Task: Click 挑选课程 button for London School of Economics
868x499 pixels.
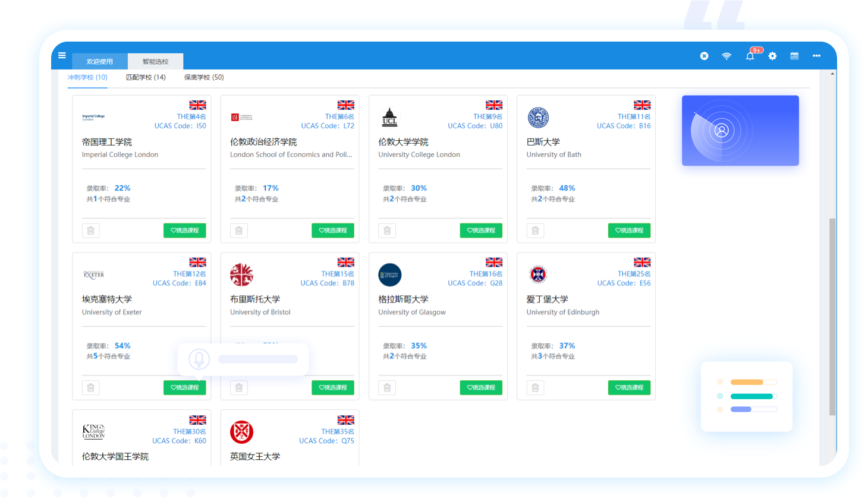Action: (x=333, y=230)
